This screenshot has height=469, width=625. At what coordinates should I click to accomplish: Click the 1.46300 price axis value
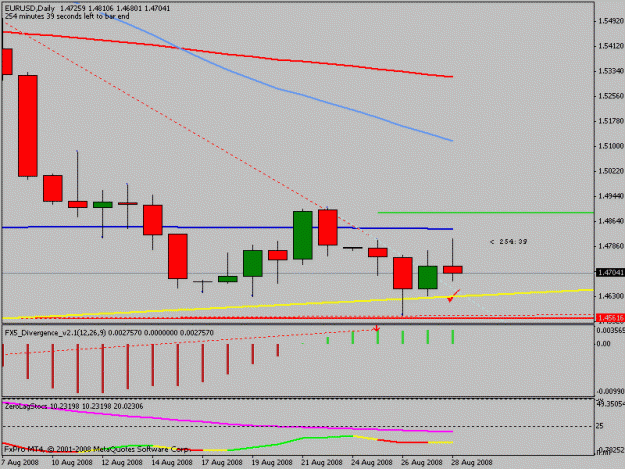pos(611,296)
